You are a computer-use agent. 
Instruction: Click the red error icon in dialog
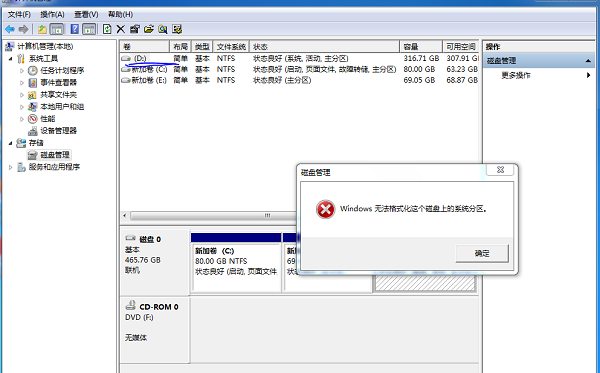pyautogui.click(x=326, y=209)
